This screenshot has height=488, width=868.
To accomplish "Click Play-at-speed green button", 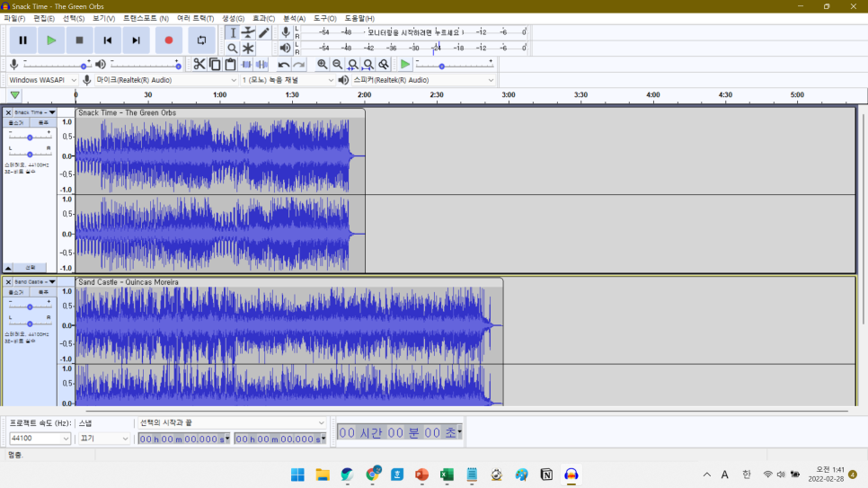I will point(405,64).
